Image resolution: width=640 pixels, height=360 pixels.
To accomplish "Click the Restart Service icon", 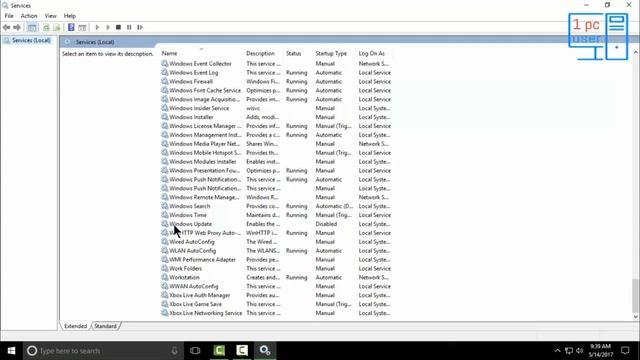I will (x=140, y=27).
